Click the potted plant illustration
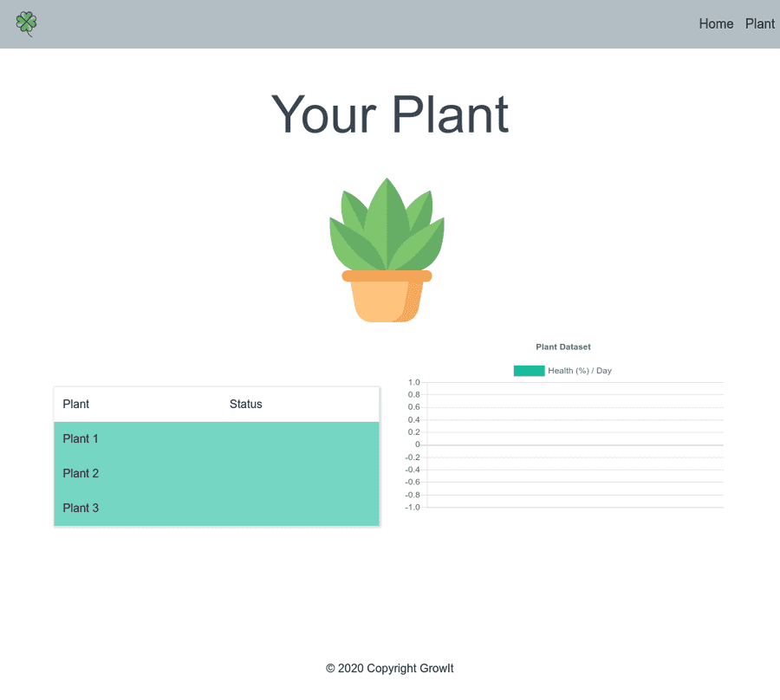The image size is (780, 700). (387, 250)
